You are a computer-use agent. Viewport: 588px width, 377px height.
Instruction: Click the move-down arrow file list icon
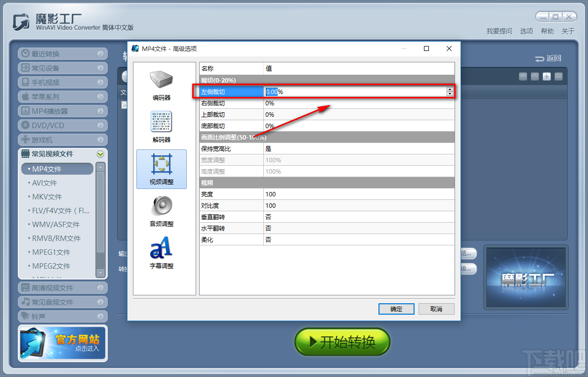[535, 76]
